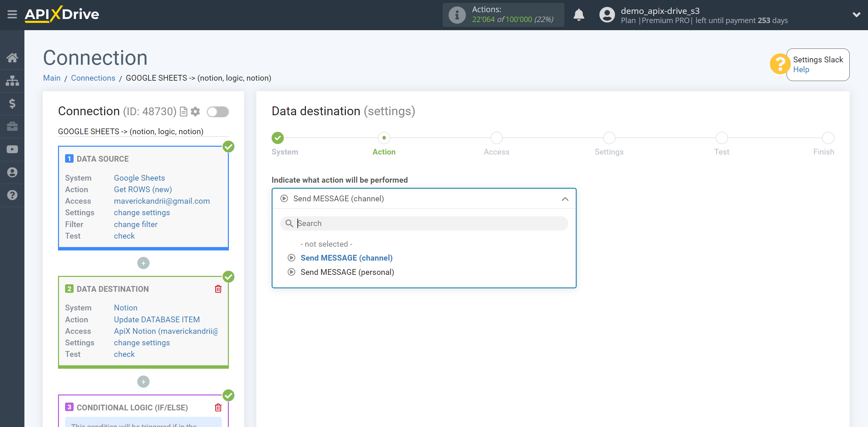Click Conditional Logic (IF/ELSE) header

pyautogui.click(x=132, y=408)
